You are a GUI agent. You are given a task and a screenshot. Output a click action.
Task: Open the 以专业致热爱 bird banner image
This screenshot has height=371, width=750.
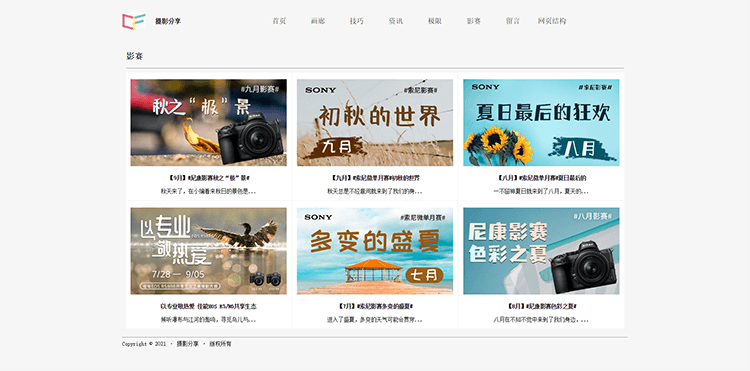tap(209, 251)
